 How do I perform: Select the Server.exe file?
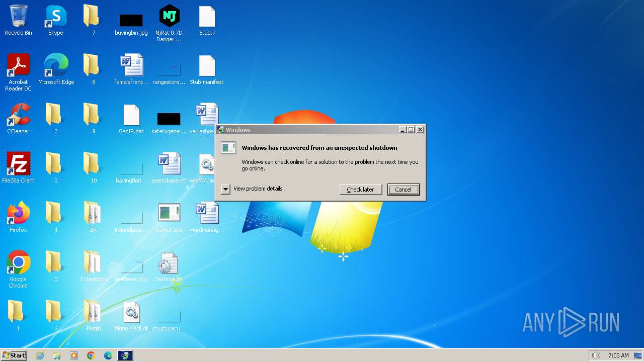(x=169, y=217)
